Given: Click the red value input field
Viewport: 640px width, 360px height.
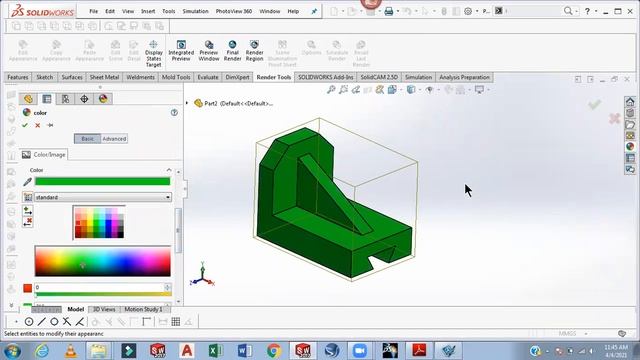Looking at the screenshot, I should [x=100, y=288].
